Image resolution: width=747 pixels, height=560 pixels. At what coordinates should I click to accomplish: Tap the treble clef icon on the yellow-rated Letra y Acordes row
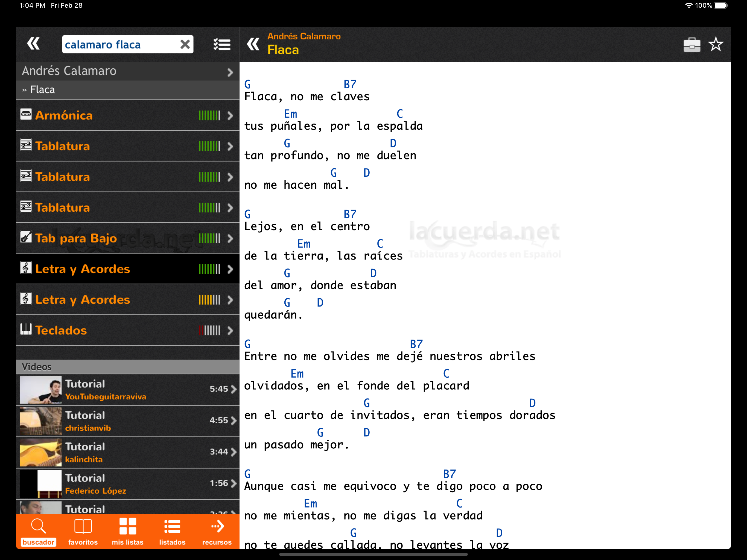(26, 299)
